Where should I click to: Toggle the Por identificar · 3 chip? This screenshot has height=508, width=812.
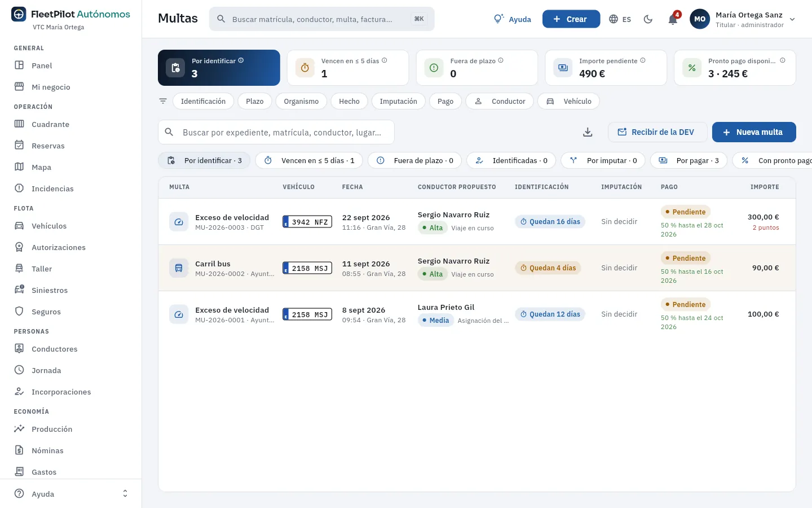coord(204,160)
